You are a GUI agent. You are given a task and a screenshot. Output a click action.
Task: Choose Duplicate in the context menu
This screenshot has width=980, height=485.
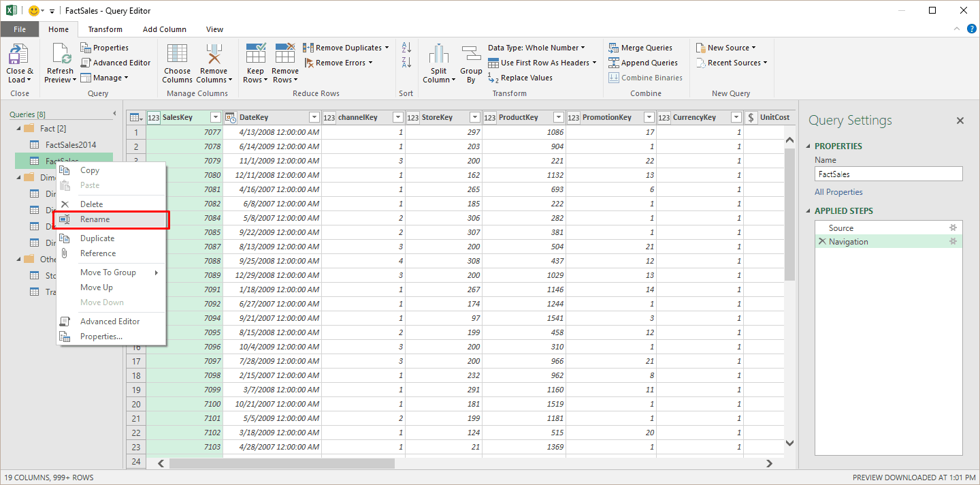[112, 238]
